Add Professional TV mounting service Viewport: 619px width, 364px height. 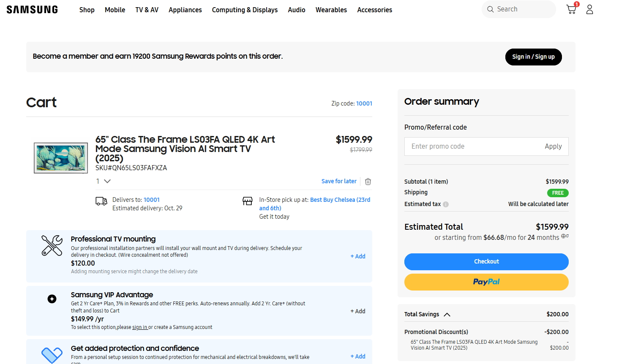click(358, 256)
